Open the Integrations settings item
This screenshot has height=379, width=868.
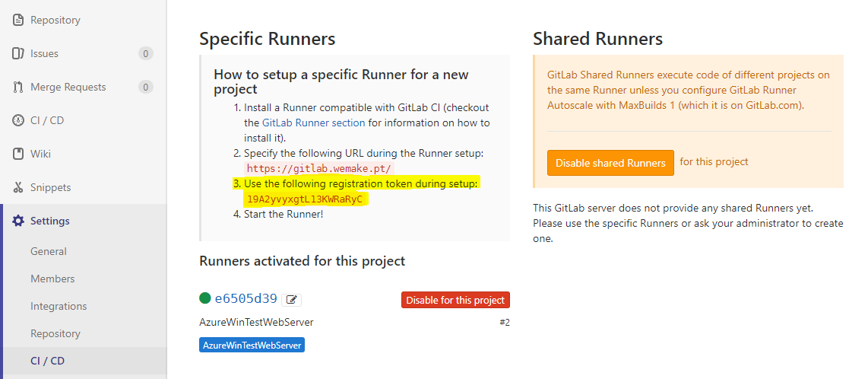pyautogui.click(x=59, y=307)
